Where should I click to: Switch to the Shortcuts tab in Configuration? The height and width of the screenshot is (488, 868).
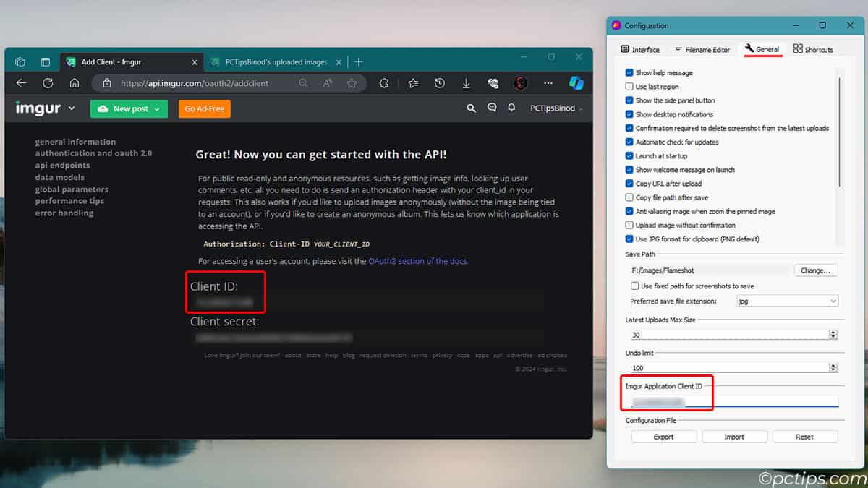click(812, 48)
